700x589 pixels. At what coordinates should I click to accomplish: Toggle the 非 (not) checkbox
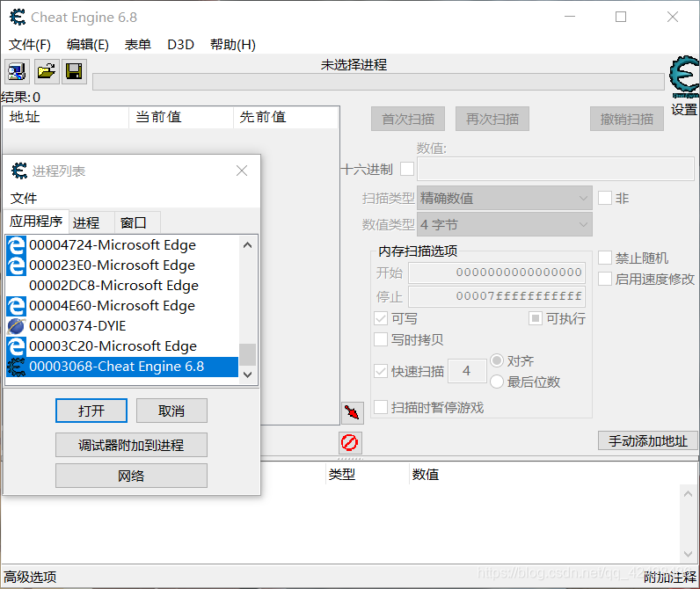click(x=605, y=198)
